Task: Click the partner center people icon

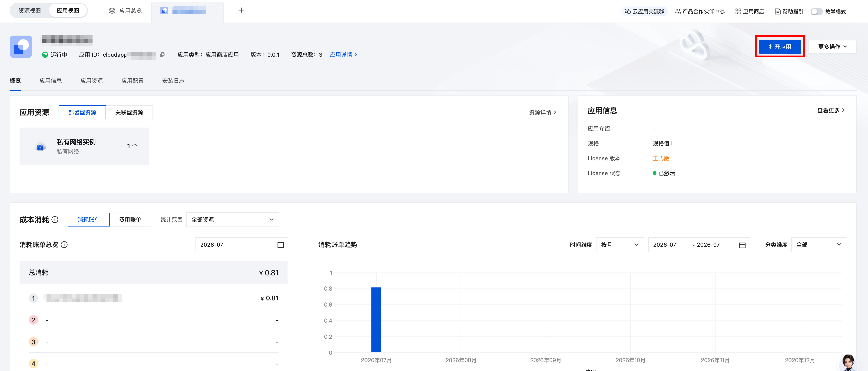Action: point(678,11)
